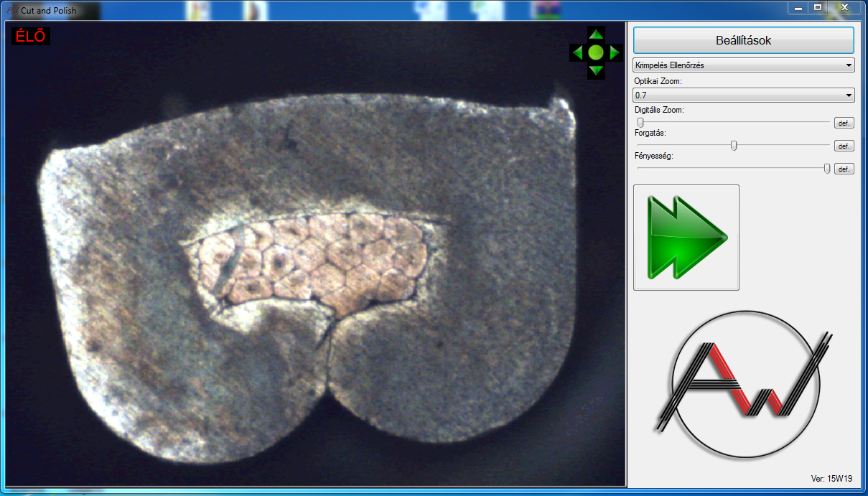Screen dimensions: 868x496
Task: Pan the camera view left with arrow
Action: point(578,52)
